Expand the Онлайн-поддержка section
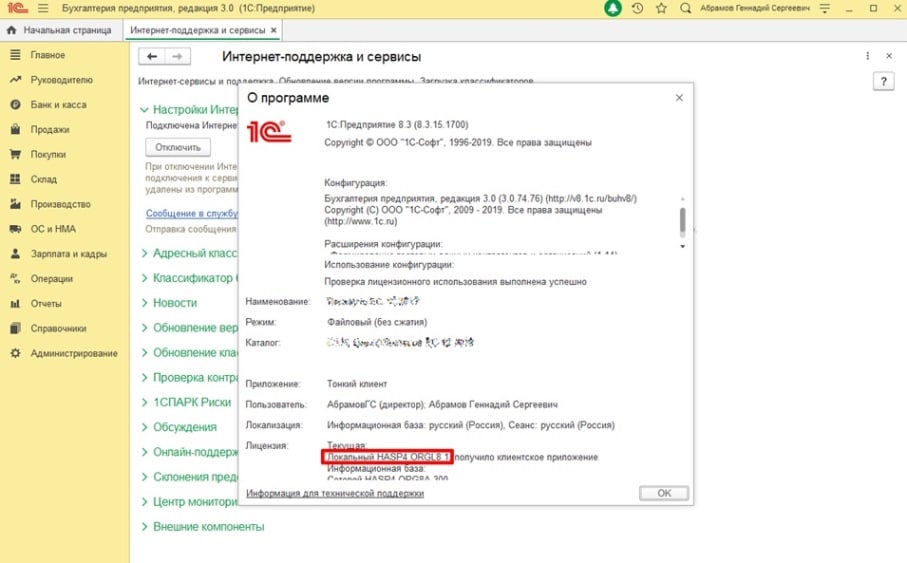The width and height of the screenshot is (907, 563). 145,452
